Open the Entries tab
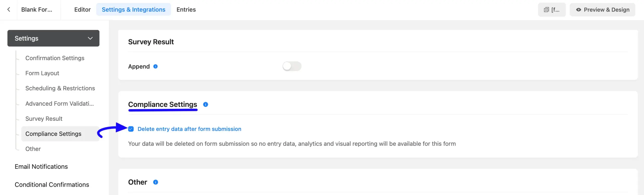The height and width of the screenshot is (195, 644). tap(186, 10)
